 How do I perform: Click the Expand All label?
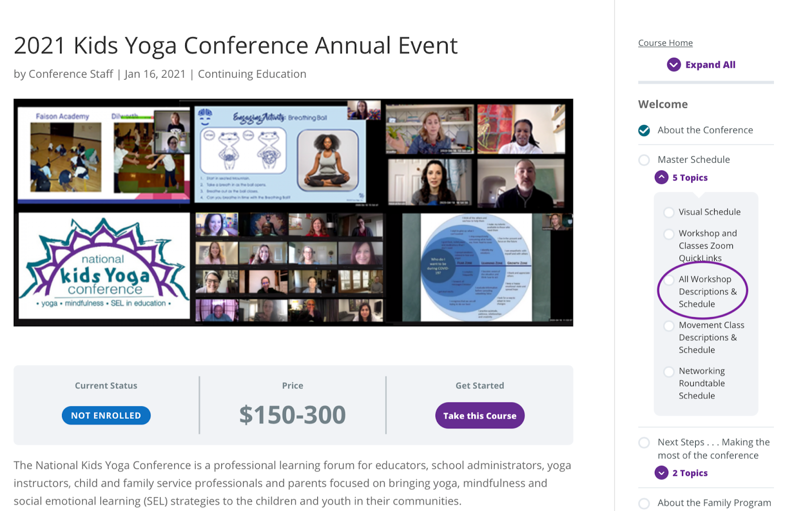710,64
